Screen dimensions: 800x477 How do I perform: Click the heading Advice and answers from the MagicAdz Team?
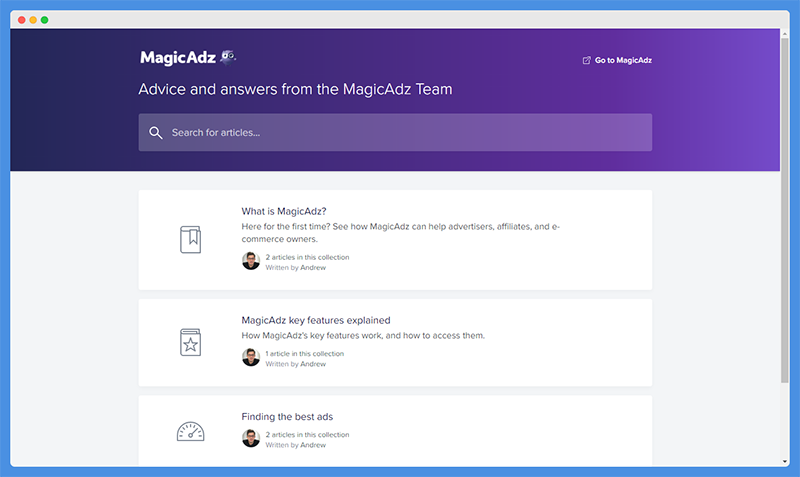click(x=295, y=89)
